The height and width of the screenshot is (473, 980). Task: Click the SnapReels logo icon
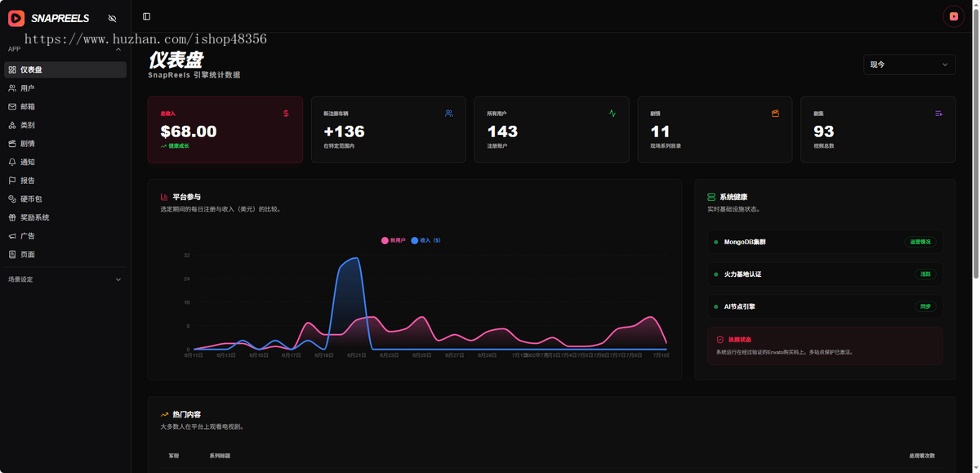(16, 18)
